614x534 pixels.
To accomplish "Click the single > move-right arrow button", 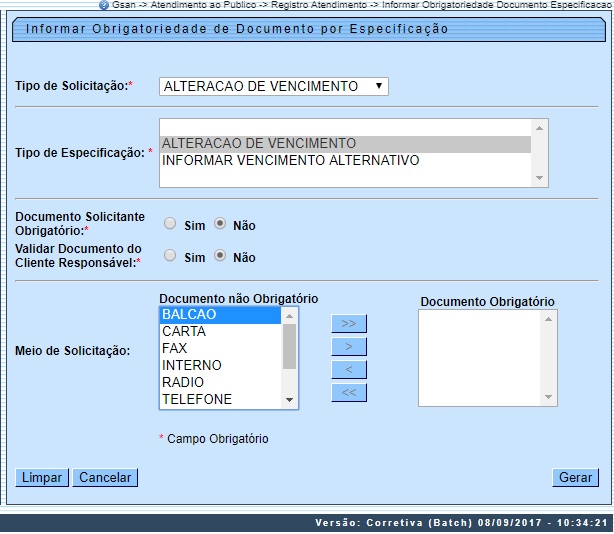I will 349,346.
